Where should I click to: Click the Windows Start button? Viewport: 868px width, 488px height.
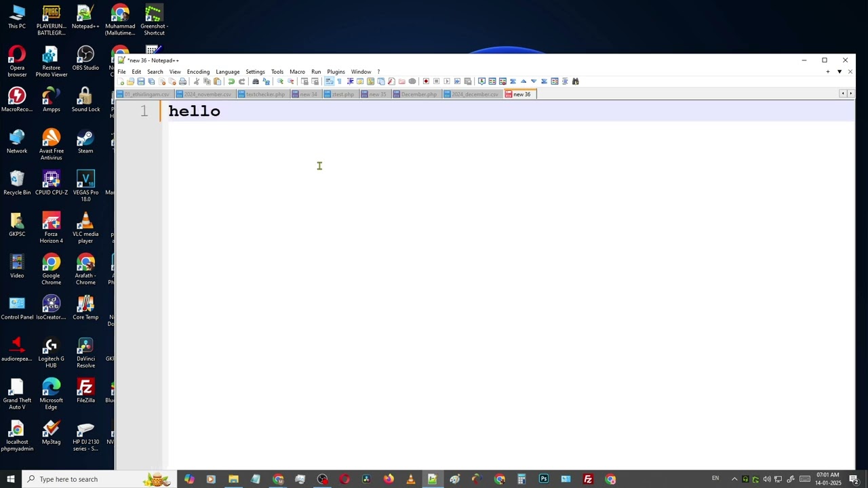pos(11,479)
